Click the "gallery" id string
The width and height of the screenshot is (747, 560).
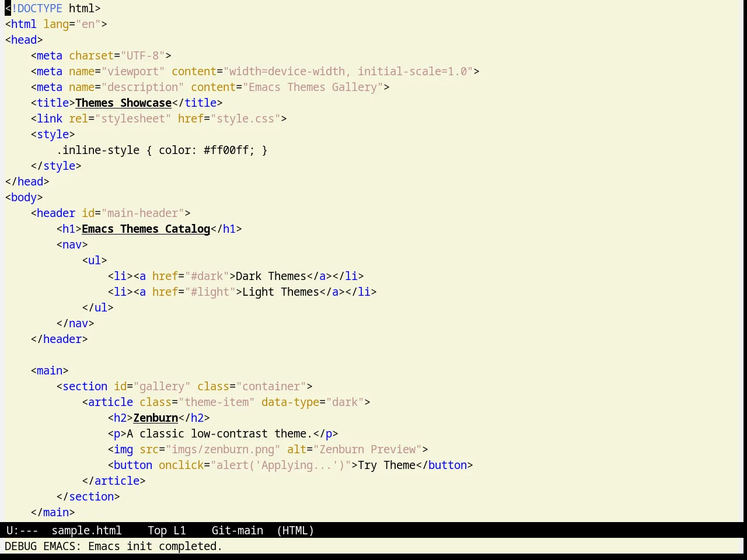[x=162, y=386]
